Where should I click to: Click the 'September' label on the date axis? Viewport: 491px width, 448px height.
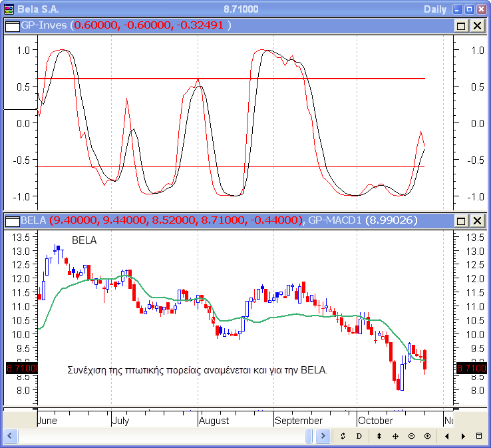point(298,421)
